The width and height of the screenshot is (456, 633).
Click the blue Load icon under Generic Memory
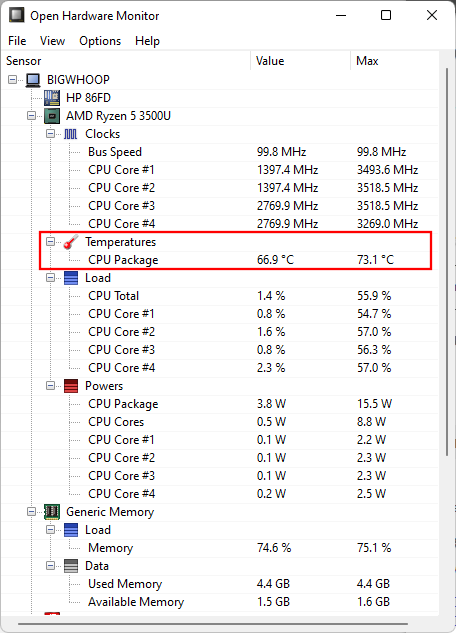(71, 530)
